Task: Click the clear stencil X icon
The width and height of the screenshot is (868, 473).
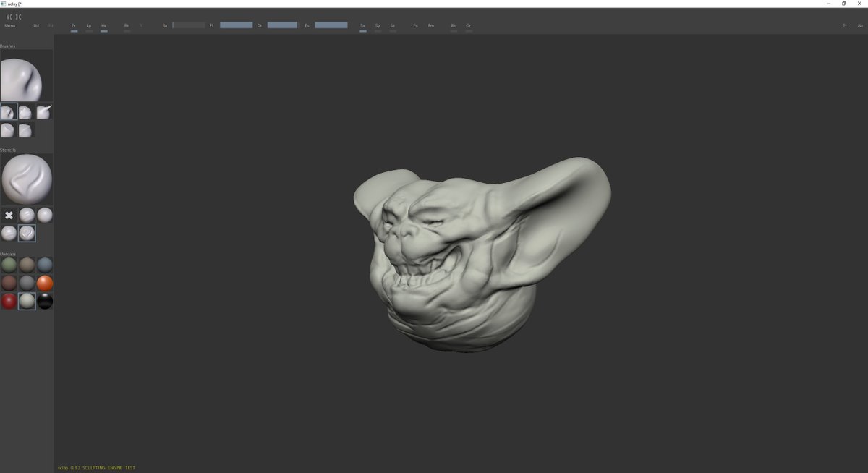Action: [x=8, y=215]
